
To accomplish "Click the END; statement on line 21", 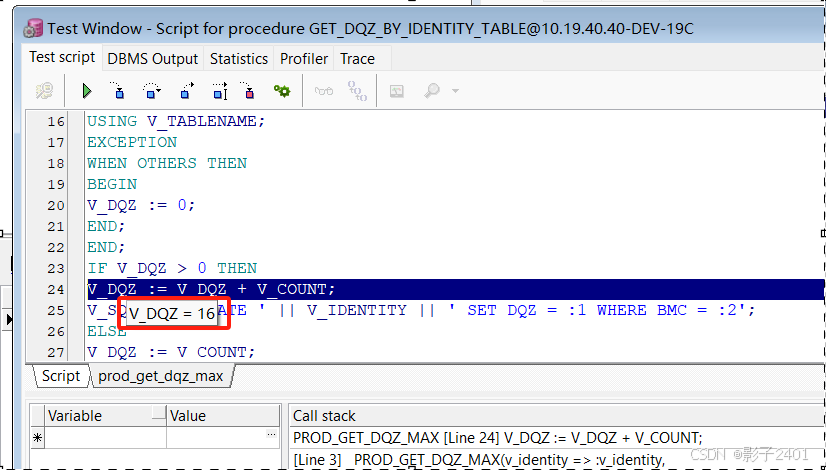I will point(106,227).
